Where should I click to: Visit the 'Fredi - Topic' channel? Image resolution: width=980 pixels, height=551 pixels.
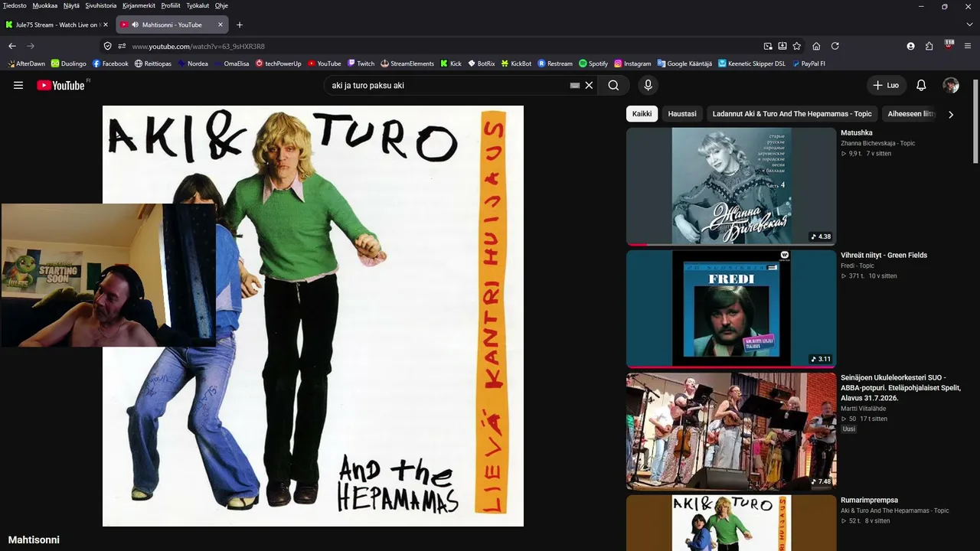click(x=857, y=266)
